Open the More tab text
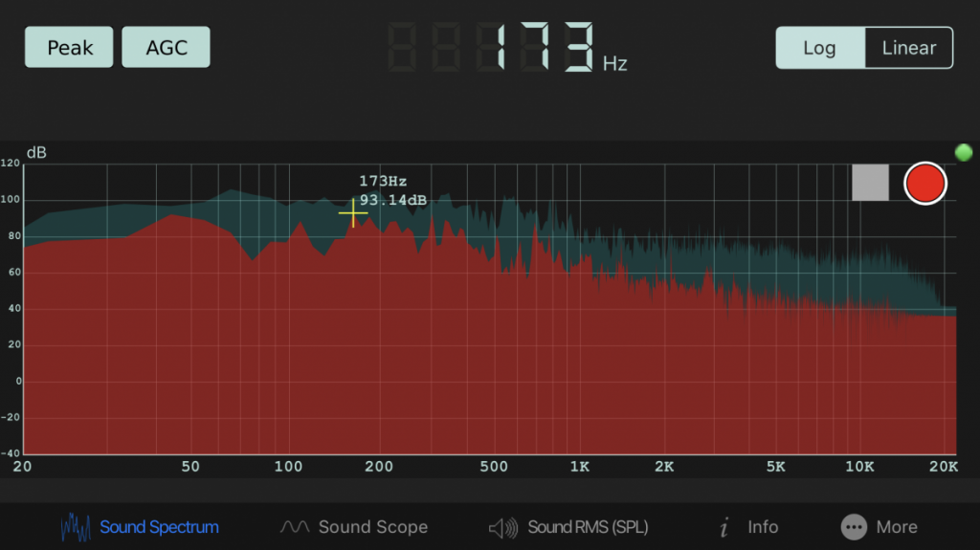This screenshot has height=550, width=980. pos(897,527)
